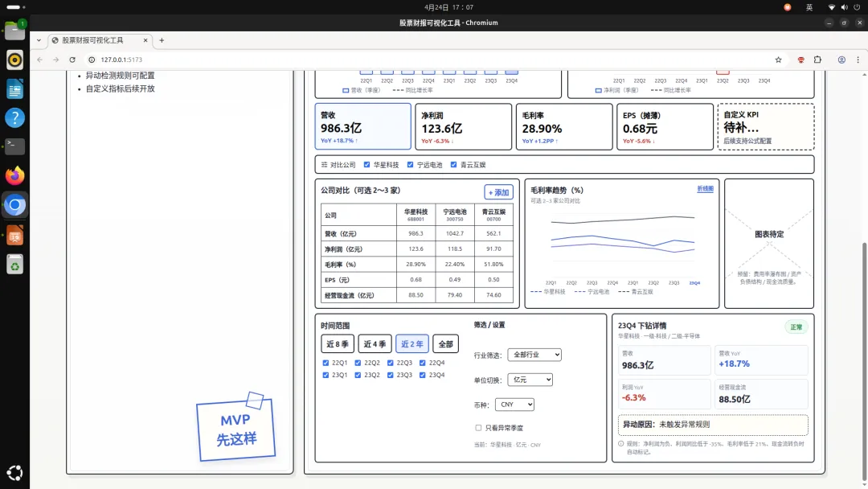This screenshot has height=489, width=868.
Task: Click the 图表待定 placeholder panel
Action: coord(769,244)
